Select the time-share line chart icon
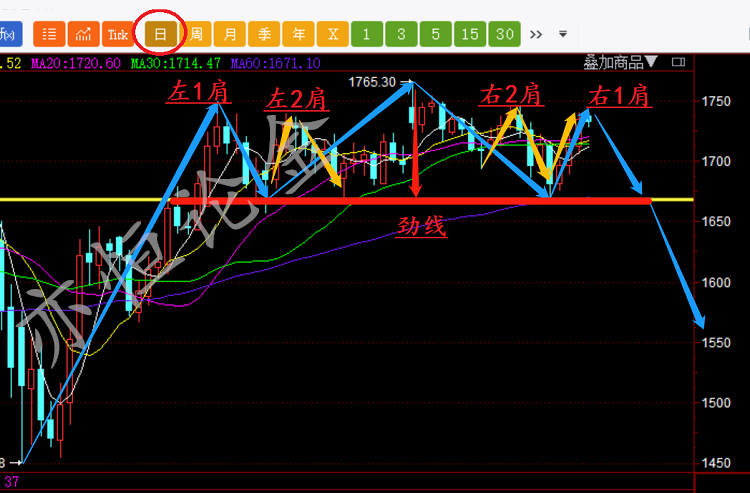This screenshot has height=493, width=750. click(x=83, y=34)
